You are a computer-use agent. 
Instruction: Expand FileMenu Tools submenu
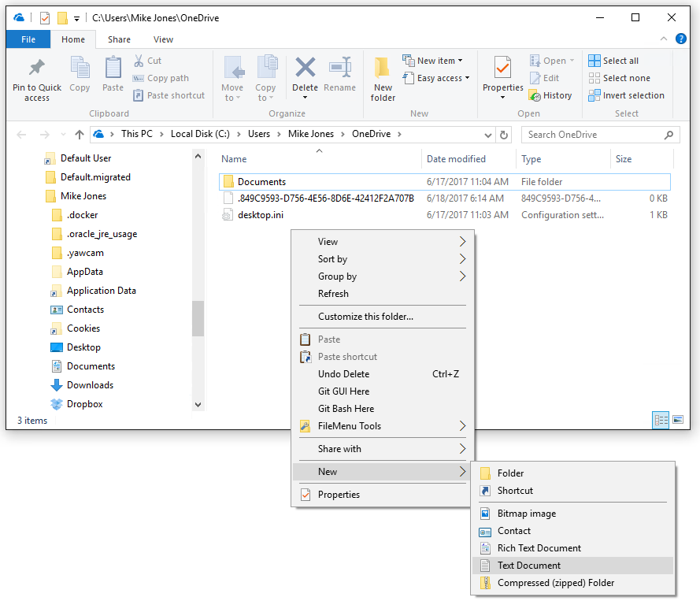click(382, 426)
